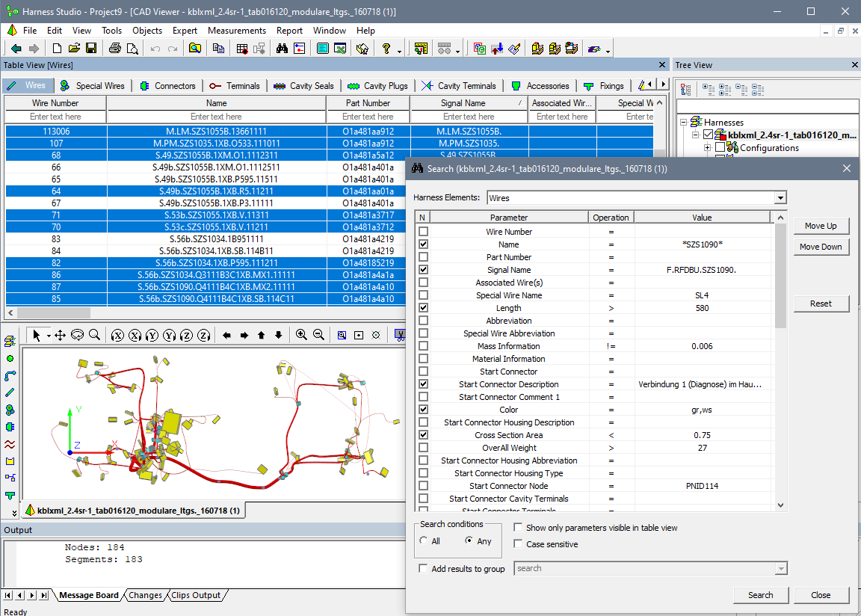Enable the Part Number search parameter checkbox
This screenshot has height=616, width=861.
[x=423, y=256]
